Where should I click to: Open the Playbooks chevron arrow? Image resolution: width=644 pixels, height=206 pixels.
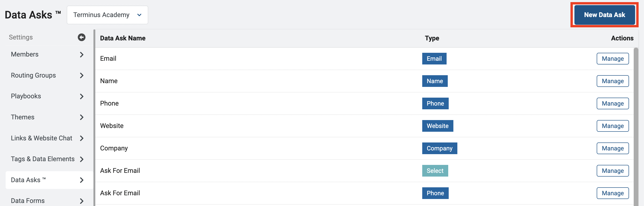[81, 96]
